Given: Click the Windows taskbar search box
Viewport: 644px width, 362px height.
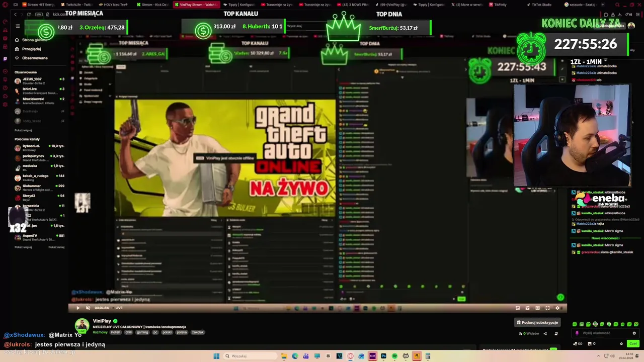Looking at the screenshot, I should 250,356.
